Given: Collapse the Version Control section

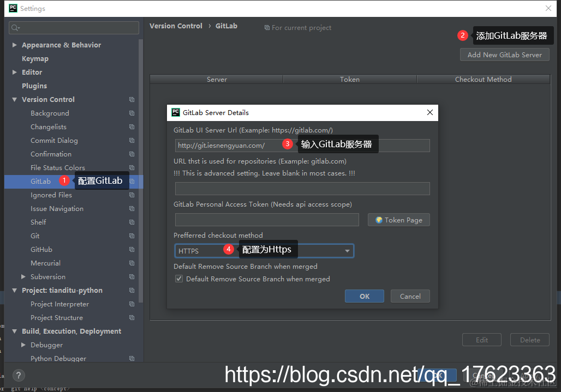Looking at the screenshot, I should click(x=14, y=100).
